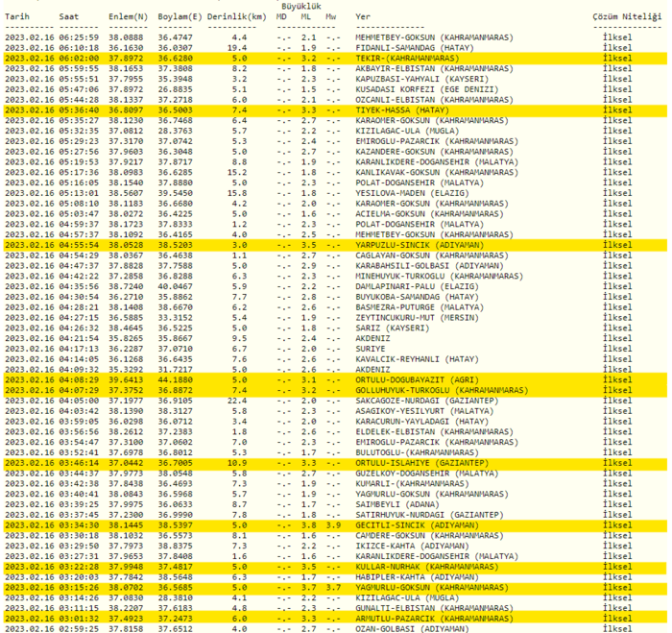Image resolution: width=672 pixels, height=633 pixels.
Task: Select KAPUZBASI-YAHYALI (KAYSERI) entry
Action: pyautogui.click(x=421, y=79)
